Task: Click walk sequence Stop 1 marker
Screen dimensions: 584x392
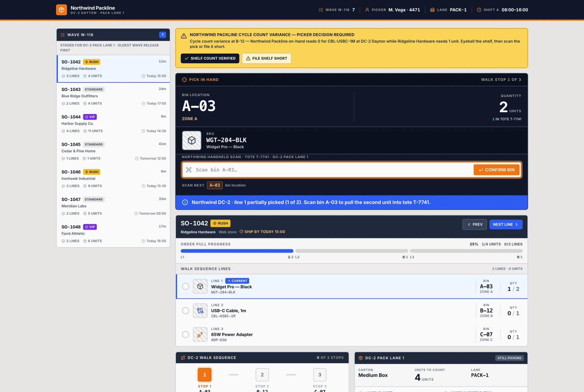Action: 204,375
